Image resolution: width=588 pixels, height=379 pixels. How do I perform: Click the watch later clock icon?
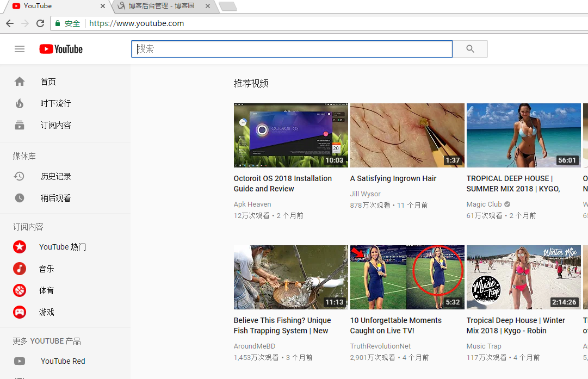pyautogui.click(x=20, y=198)
